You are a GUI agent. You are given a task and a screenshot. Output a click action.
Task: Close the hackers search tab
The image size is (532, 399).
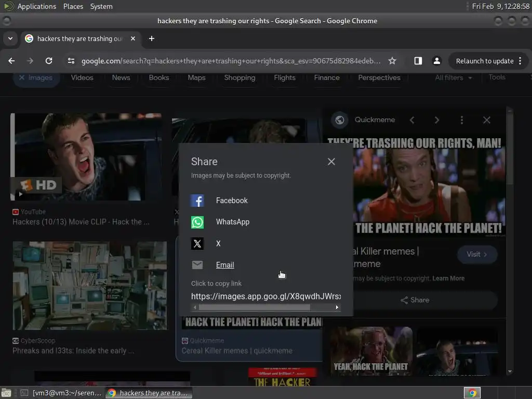point(133,38)
